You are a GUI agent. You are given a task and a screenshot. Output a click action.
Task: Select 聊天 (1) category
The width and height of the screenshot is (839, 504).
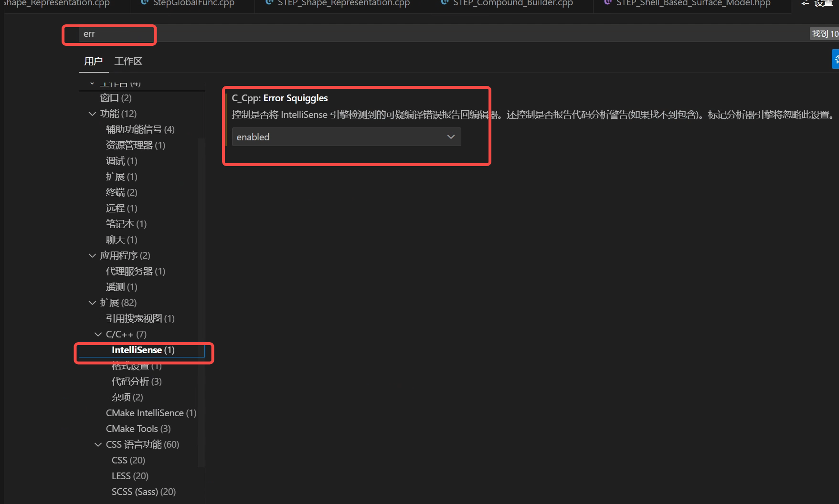click(x=122, y=240)
